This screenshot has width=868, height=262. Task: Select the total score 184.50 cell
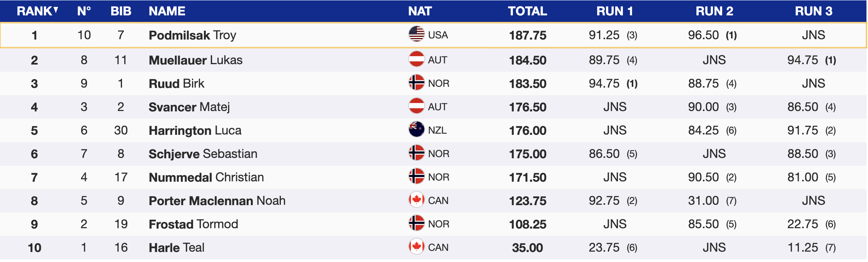[527, 60]
